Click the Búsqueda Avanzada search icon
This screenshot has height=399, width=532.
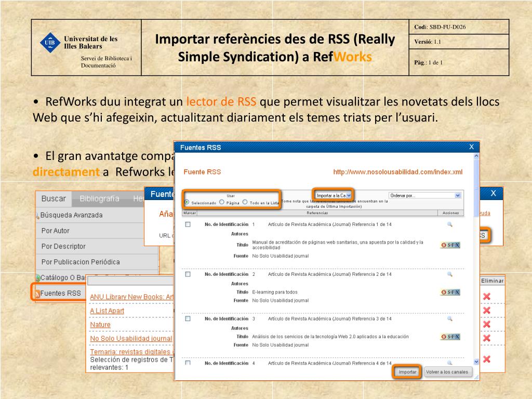click(37, 216)
